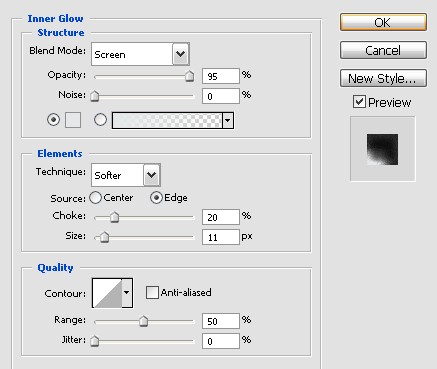Click the OK button
This screenshot has height=369, width=437.
coord(383,22)
